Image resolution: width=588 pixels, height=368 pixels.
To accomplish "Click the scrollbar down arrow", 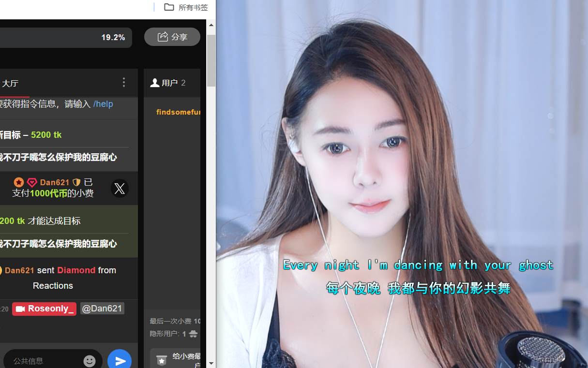I will (x=211, y=363).
